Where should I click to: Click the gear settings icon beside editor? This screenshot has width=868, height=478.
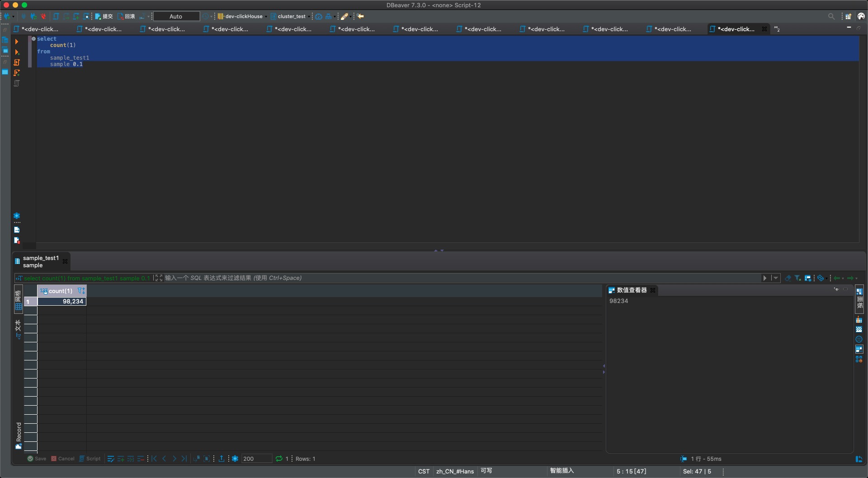17,216
